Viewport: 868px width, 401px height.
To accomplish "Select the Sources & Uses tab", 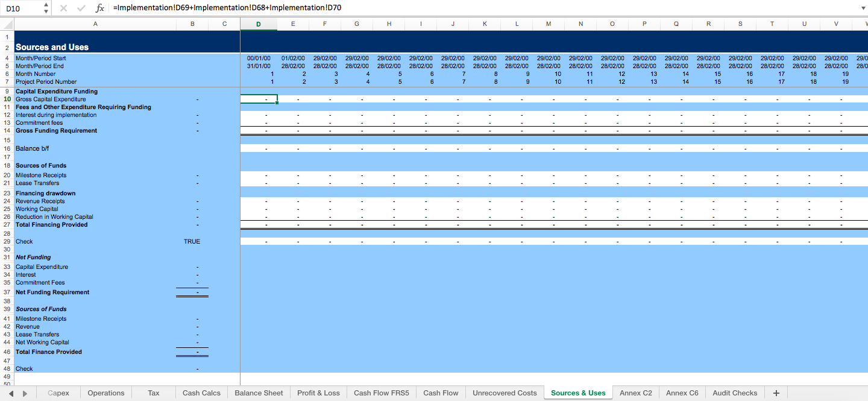I will pos(578,393).
